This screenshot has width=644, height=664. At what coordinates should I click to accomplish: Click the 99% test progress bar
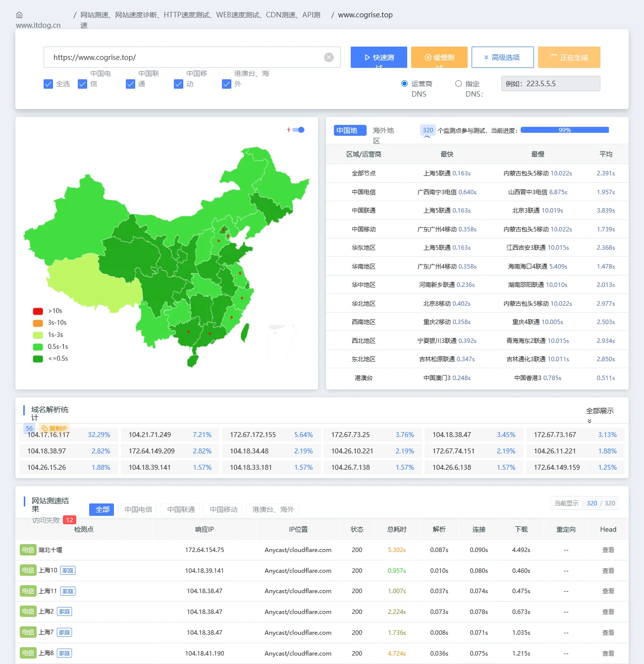565,130
